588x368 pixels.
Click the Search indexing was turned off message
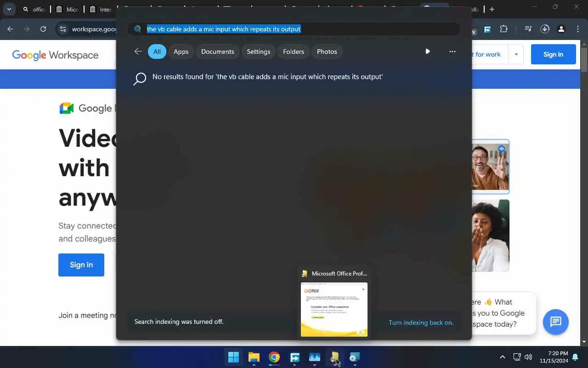(179, 322)
